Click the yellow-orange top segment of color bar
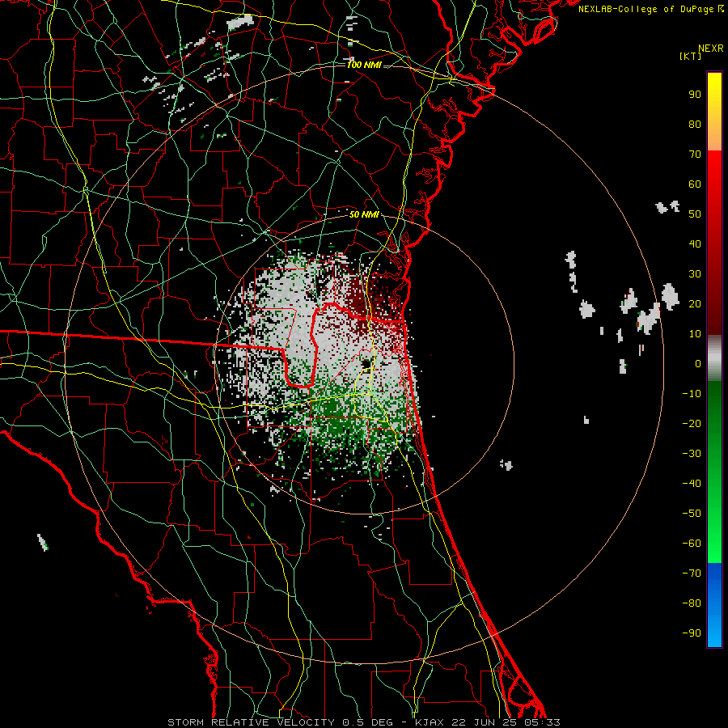Image resolution: width=728 pixels, height=728 pixels. [x=714, y=112]
